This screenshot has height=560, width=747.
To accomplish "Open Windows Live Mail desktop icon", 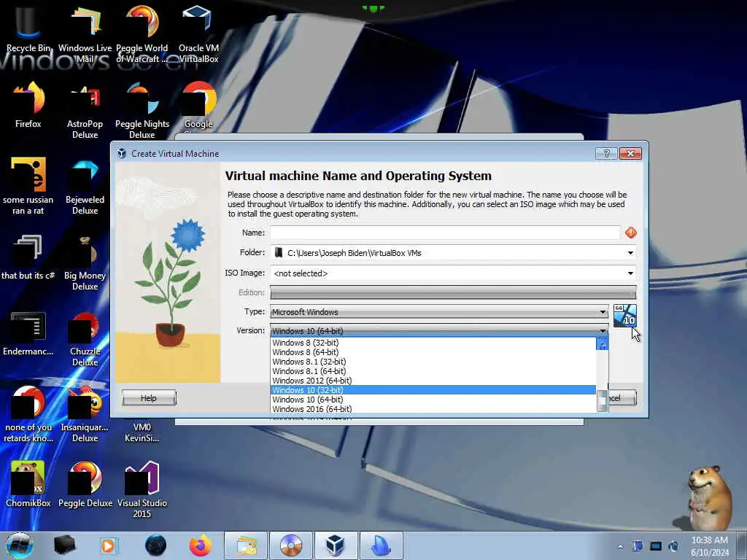I will click(x=85, y=34).
